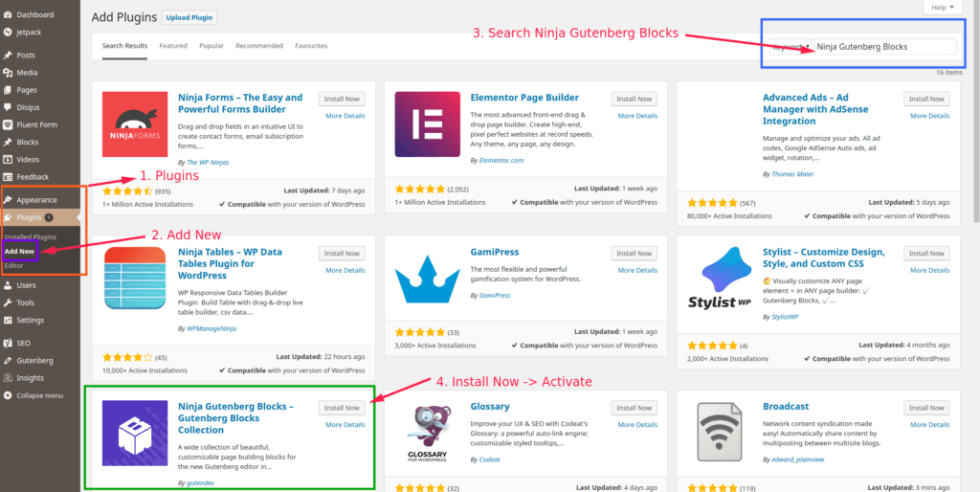Open More Details for Ninja Forms
The image size is (980, 492).
click(345, 116)
